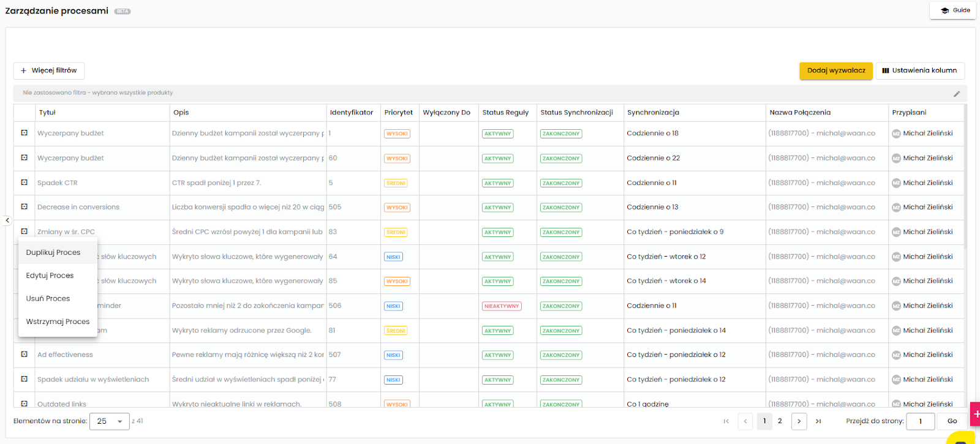Go to the previous page arrow
Image resolution: width=980 pixels, height=444 pixels.
tap(745, 421)
